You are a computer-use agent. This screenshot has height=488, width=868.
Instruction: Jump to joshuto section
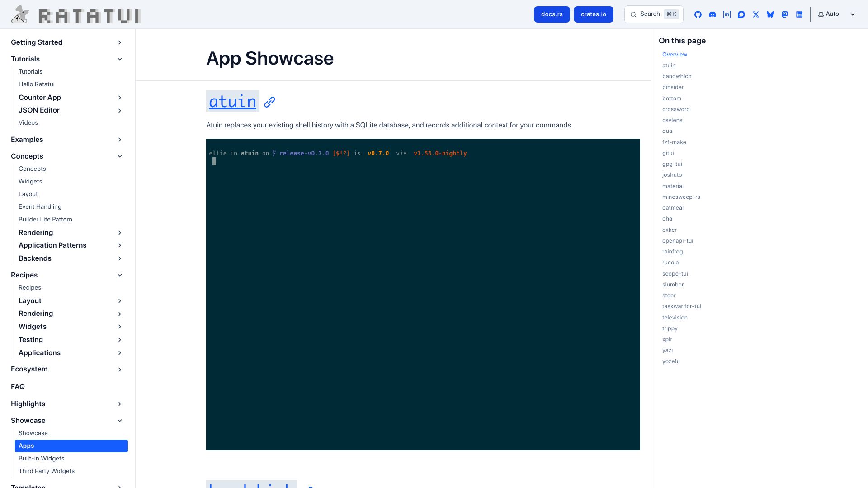[x=672, y=175]
